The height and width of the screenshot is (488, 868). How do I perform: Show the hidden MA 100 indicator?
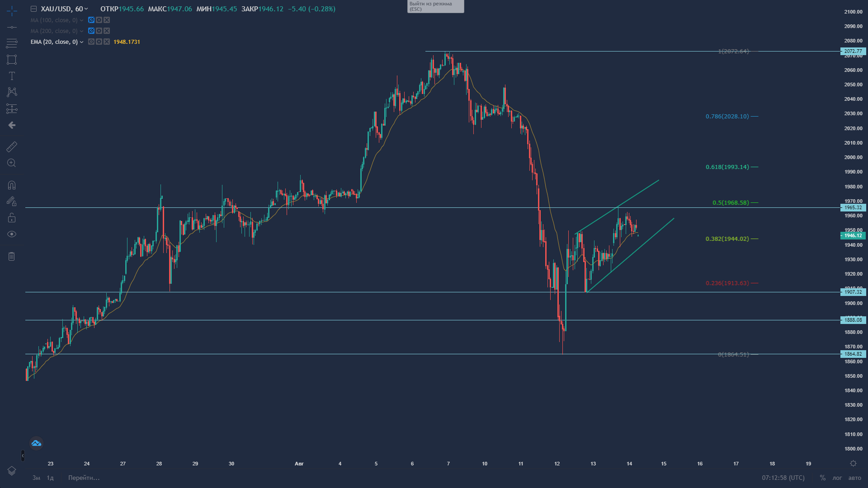coord(91,20)
